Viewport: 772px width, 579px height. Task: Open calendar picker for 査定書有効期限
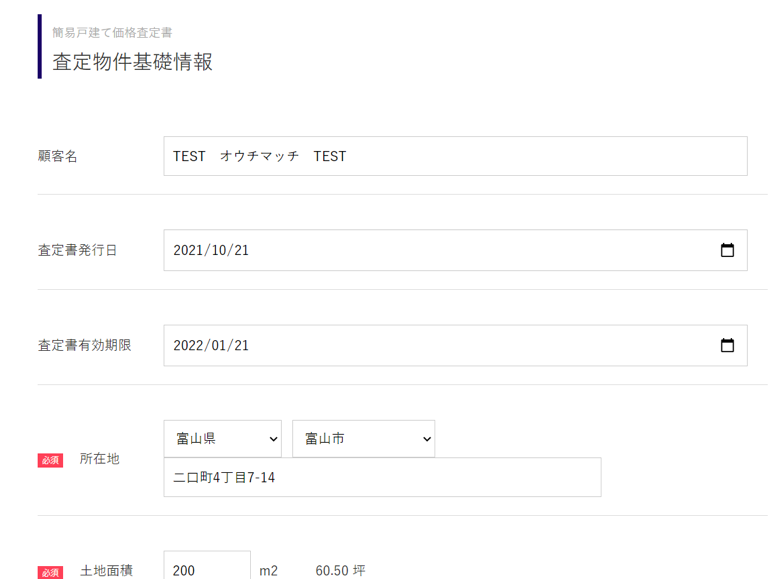(727, 345)
